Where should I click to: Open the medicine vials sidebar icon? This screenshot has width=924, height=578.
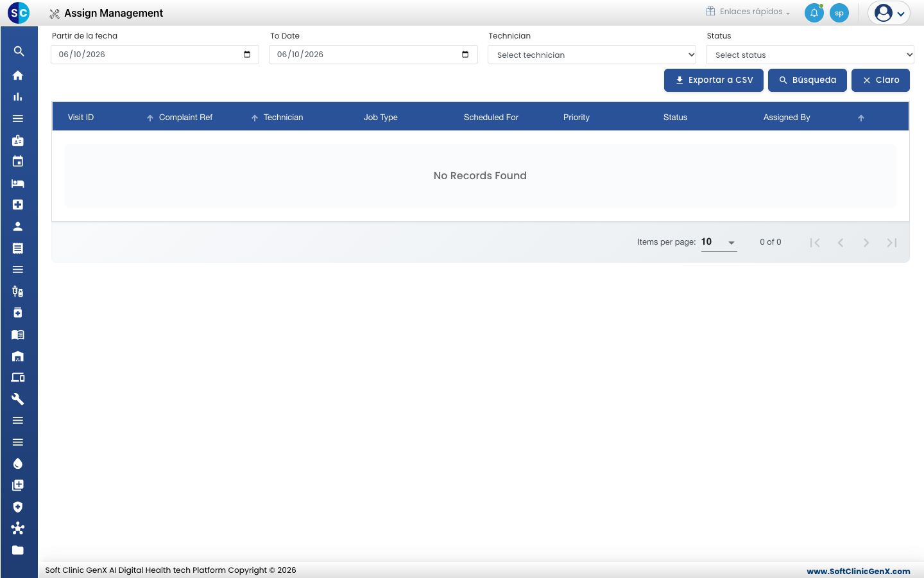[x=18, y=292]
